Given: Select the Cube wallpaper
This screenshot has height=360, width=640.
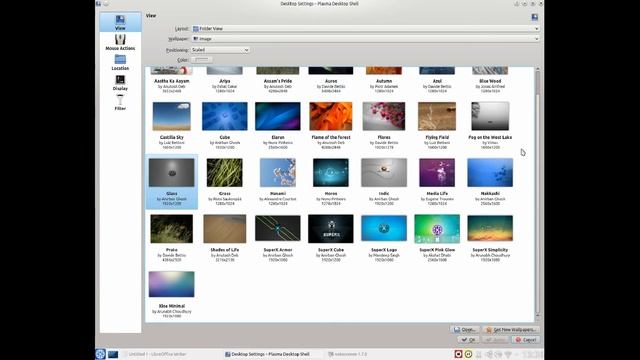Looking at the screenshot, I should tap(224, 125).
